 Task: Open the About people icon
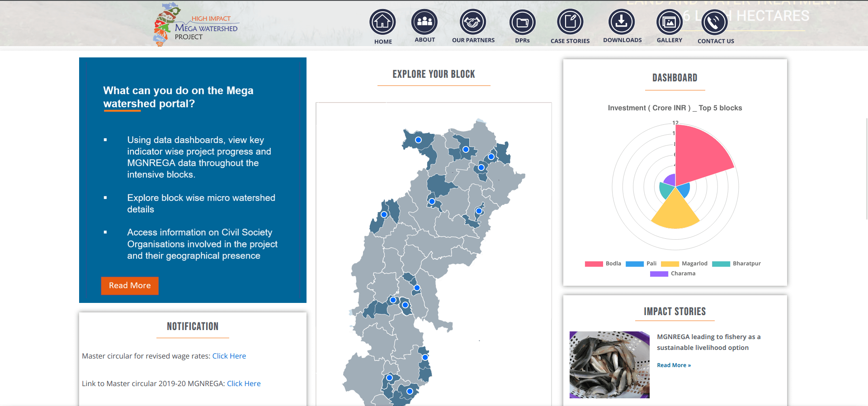tap(425, 22)
